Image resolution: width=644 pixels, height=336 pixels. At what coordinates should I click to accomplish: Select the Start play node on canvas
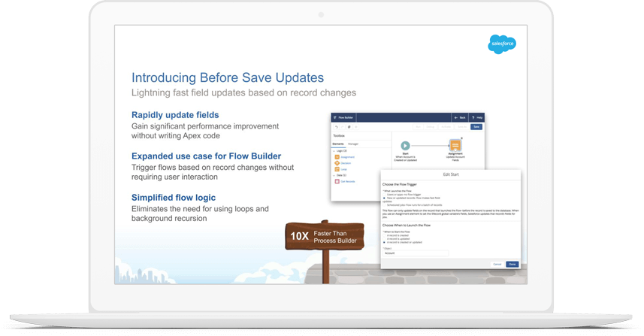coord(405,146)
